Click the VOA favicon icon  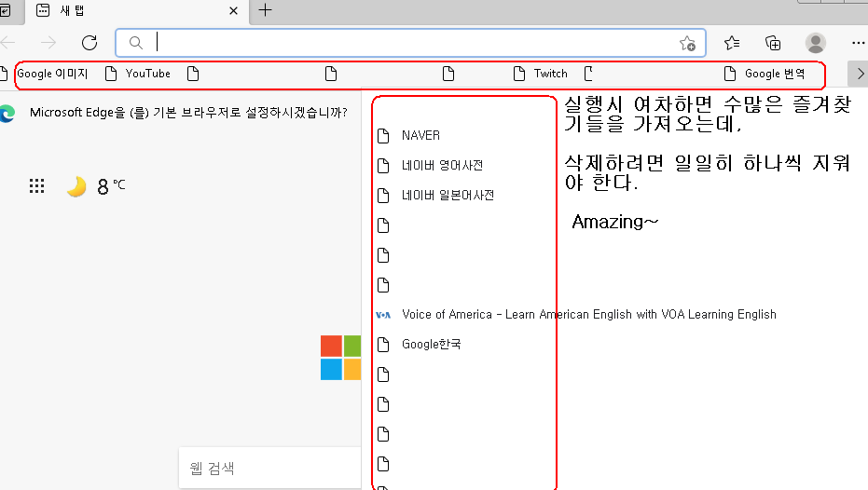click(x=383, y=315)
